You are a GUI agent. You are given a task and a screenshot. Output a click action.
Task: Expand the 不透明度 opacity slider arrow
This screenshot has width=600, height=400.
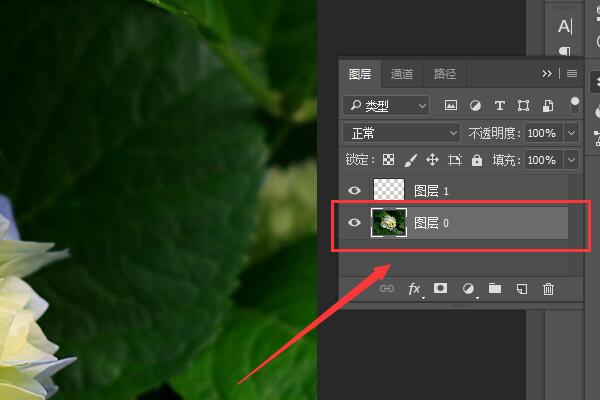click(571, 133)
